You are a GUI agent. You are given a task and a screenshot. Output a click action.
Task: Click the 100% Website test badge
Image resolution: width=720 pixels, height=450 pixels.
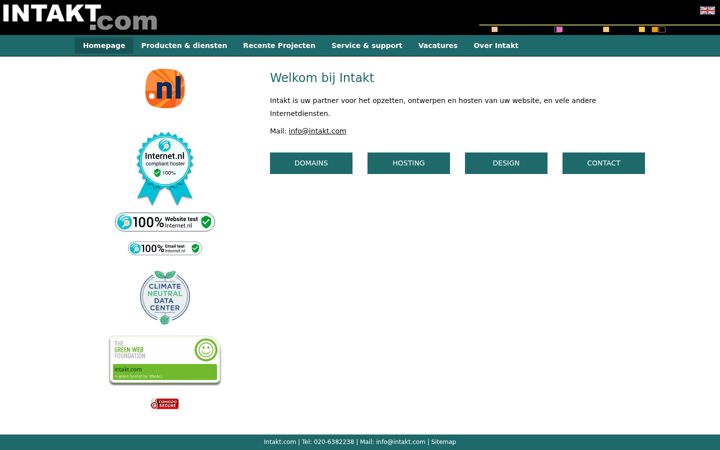(x=165, y=222)
